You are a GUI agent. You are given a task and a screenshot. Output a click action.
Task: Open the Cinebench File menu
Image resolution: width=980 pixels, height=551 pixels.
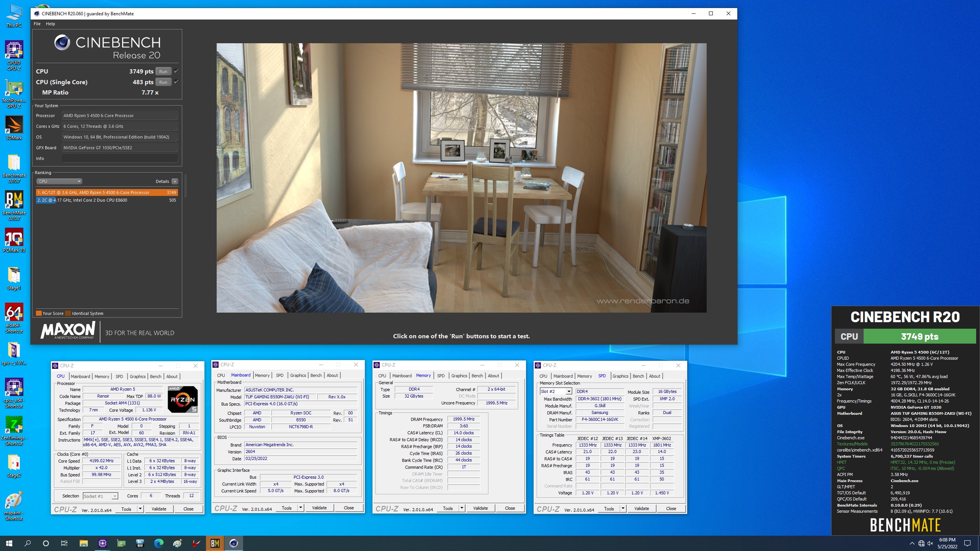click(x=37, y=24)
